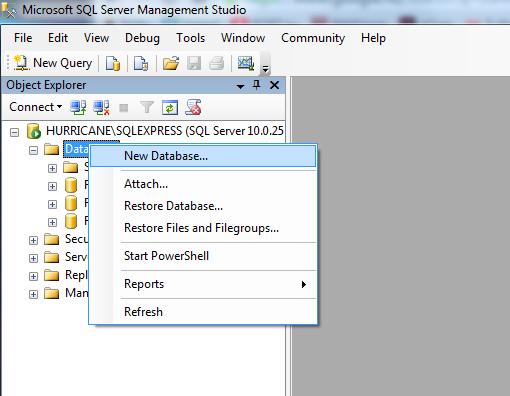The width and height of the screenshot is (510, 396).
Task: Open the Connect dropdown in Object Explorer
Action: coord(36,107)
